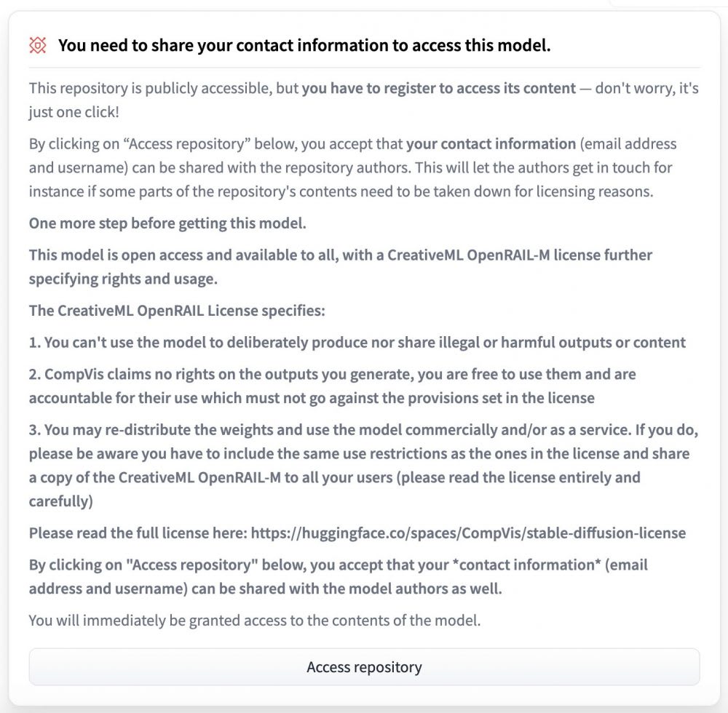Click the line "One more step before getting this model."

(x=167, y=223)
